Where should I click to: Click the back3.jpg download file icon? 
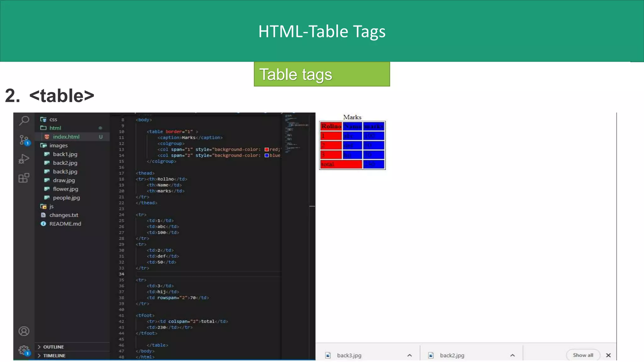(328, 355)
